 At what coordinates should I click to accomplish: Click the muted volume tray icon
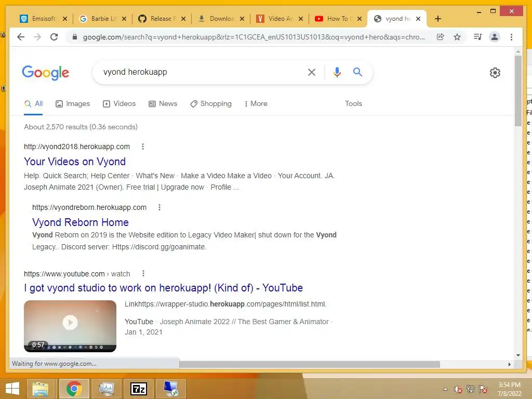pos(458,389)
